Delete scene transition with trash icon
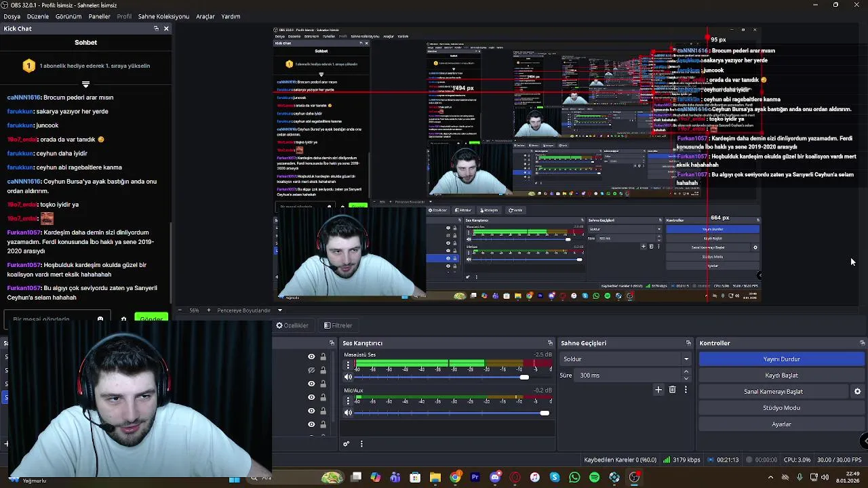868x488 pixels. coord(672,390)
